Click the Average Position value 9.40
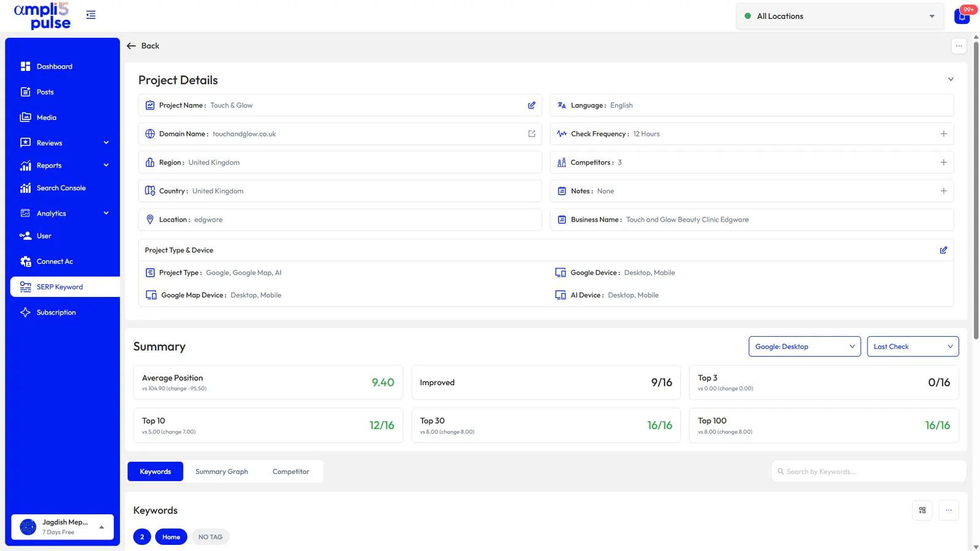The image size is (980, 551). (x=383, y=383)
